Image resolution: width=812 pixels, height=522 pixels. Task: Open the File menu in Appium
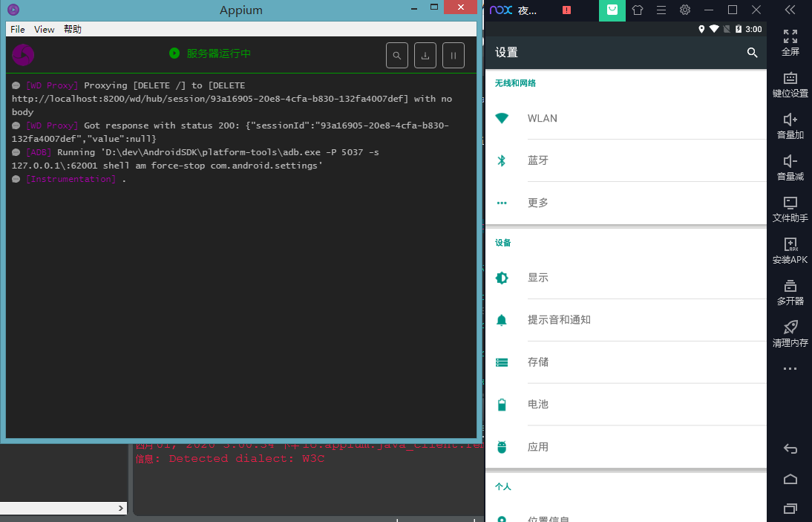16,29
